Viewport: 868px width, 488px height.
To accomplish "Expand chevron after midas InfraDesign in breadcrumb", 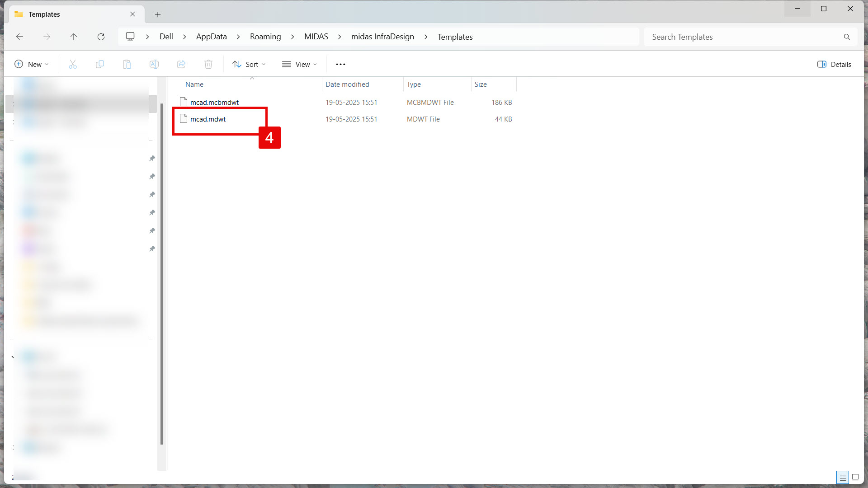I will click(x=426, y=37).
